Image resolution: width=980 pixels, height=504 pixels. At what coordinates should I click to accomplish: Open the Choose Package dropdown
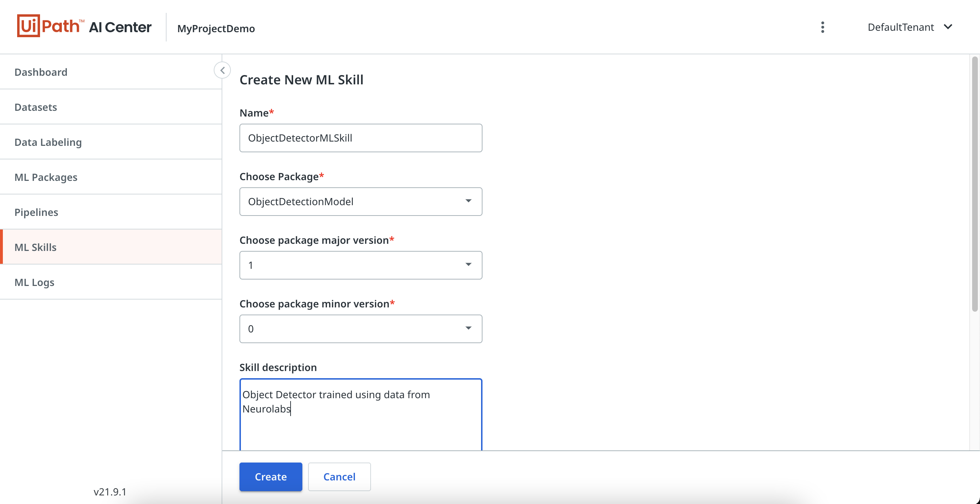click(x=361, y=202)
